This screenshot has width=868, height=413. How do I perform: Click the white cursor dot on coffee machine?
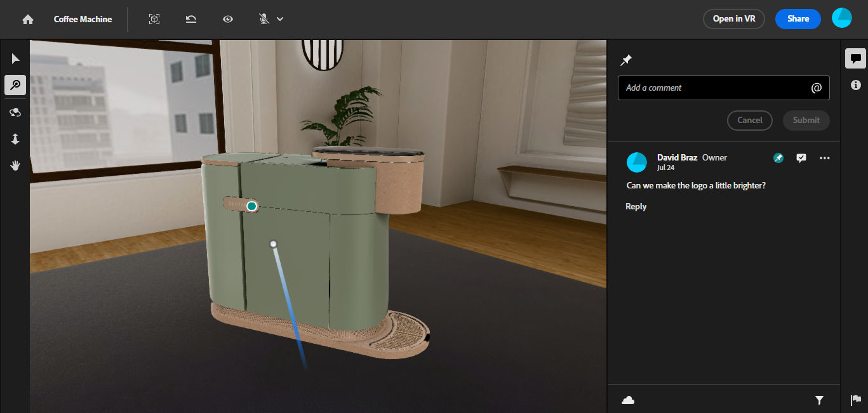pos(274,244)
